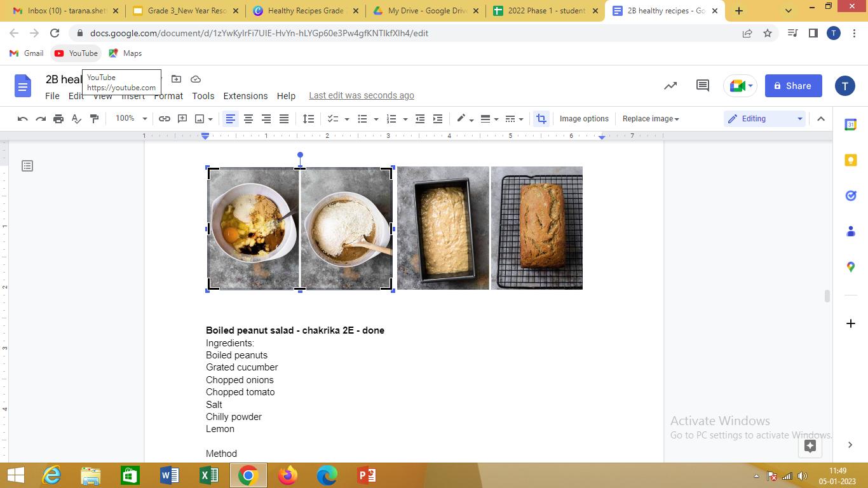
Task: Open line and paragraph spacing options
Action: pyautogui.click(x=308, y=119)
